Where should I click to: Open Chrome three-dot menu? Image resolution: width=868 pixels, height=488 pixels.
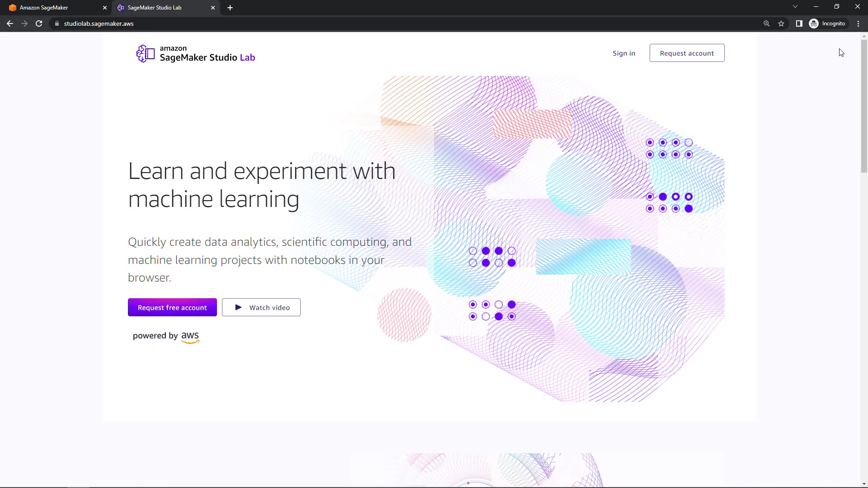click(x=858, y=23)
